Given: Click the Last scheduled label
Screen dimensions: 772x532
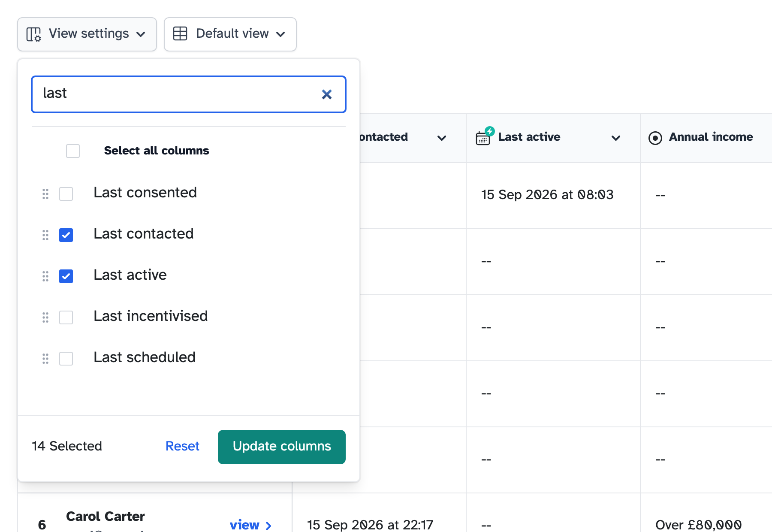Looking at the screenshot, I should tap(145, 357).
